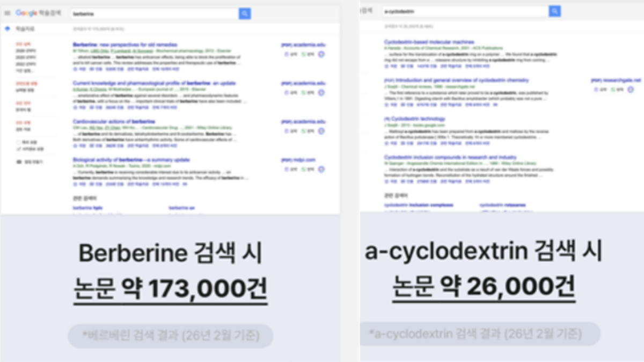
Task: Click the caption 'a-cyclodextrin 검색 시'
Action: [x=484, y=250]
